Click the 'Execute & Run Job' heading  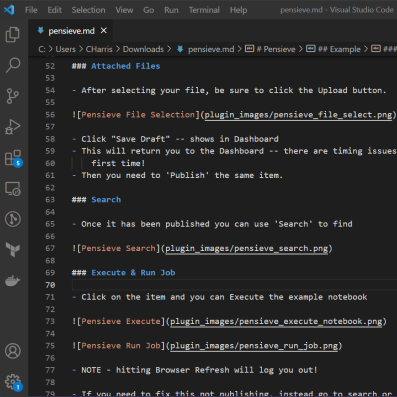[x=133, y=273]
